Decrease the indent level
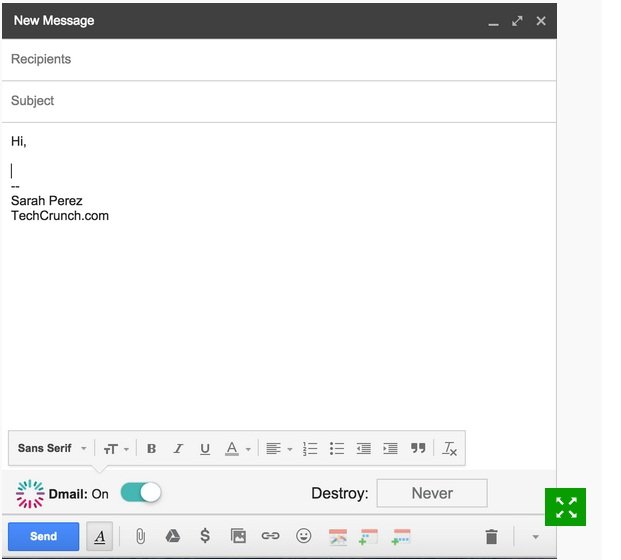Screen dimensions: 621x560 point(364,449)
